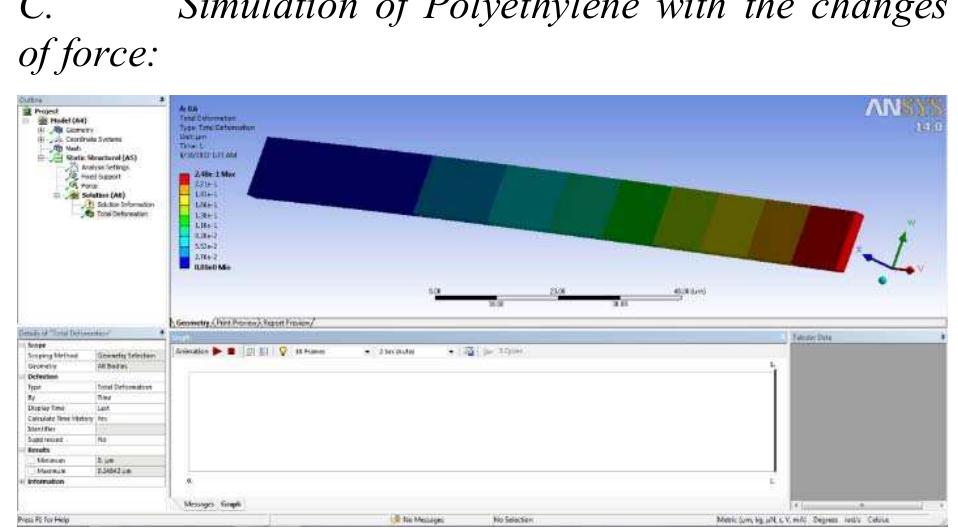
Task: Toggle the Minimum result parameter checkbox
Action: (31, 461)
